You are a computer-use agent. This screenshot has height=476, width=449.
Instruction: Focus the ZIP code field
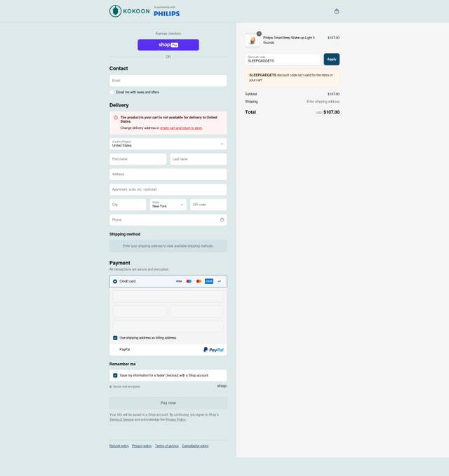[x=208, y=205]
